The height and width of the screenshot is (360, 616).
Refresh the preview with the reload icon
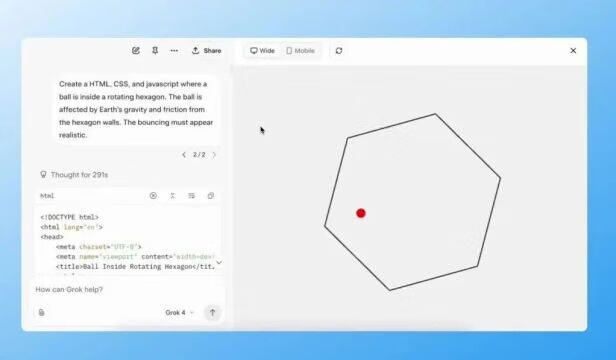coord(339,51)
